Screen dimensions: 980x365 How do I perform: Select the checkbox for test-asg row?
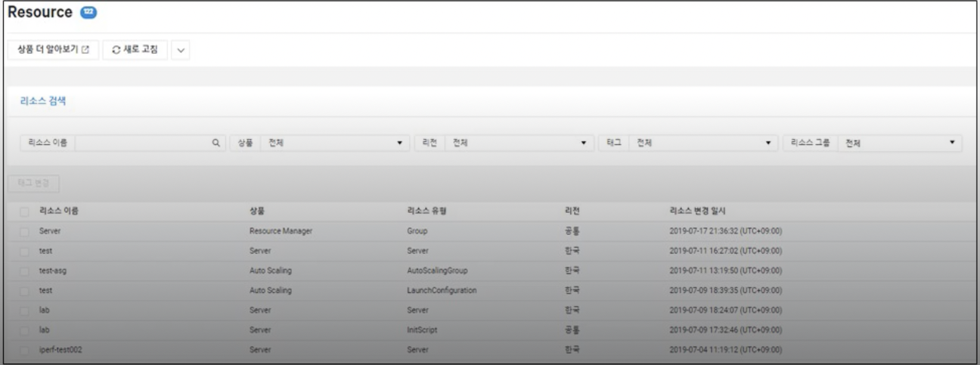(24, 271)
